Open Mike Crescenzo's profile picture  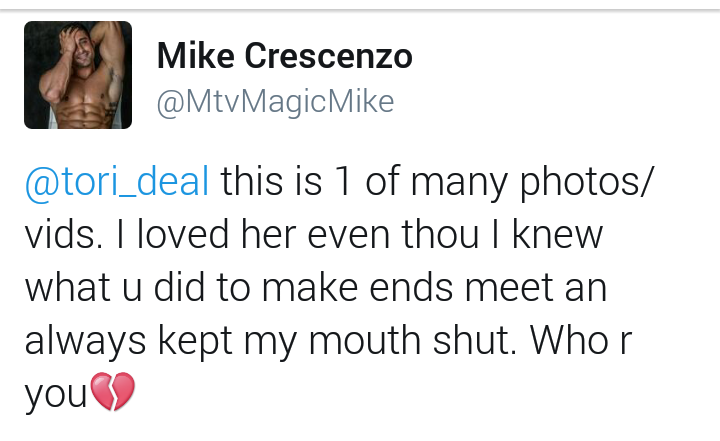pyautogui.click(x=78, y=75)
